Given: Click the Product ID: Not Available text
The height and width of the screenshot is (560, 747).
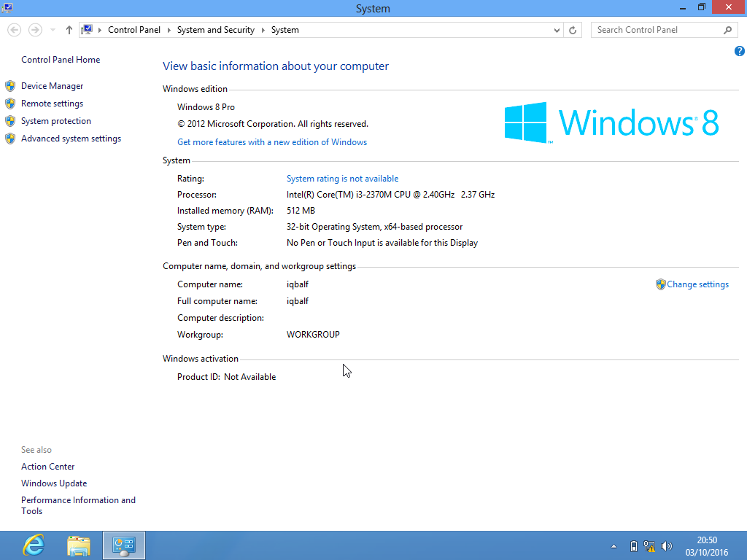Looking at the screenshot, I should tap(226, 377).
